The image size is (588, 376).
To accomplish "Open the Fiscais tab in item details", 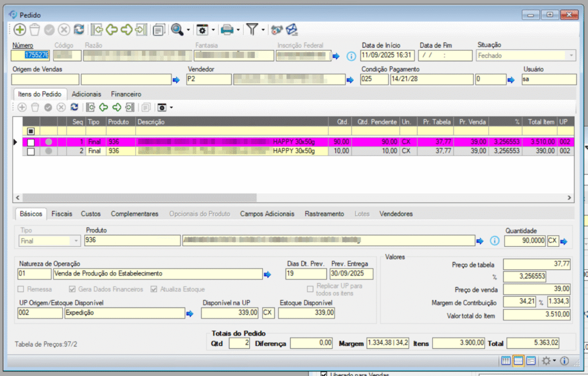I will [x=61, y=214].
